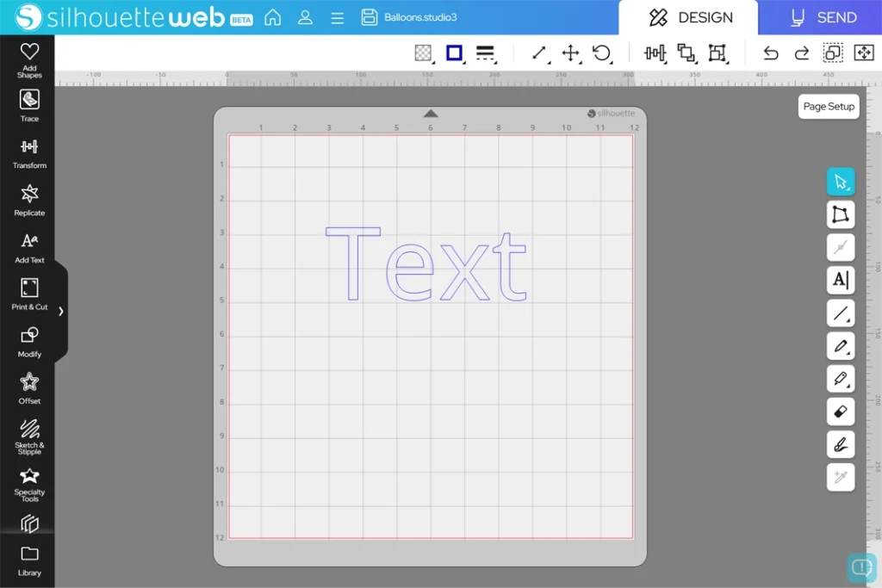Image resolution: width=882 pixels, height=588 pixels.
Task: Click the Redo arrow
Action: point(802,53)
